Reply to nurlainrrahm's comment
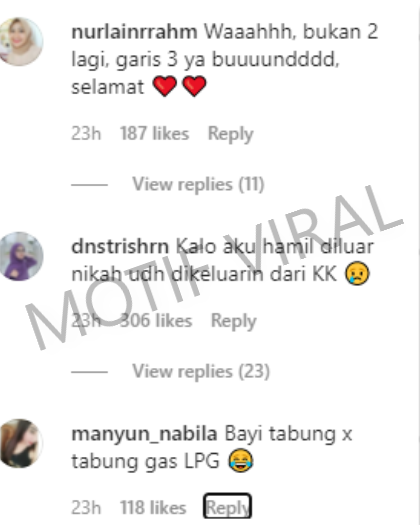Screen dimensions: 420x525 (x=231, y=134)
